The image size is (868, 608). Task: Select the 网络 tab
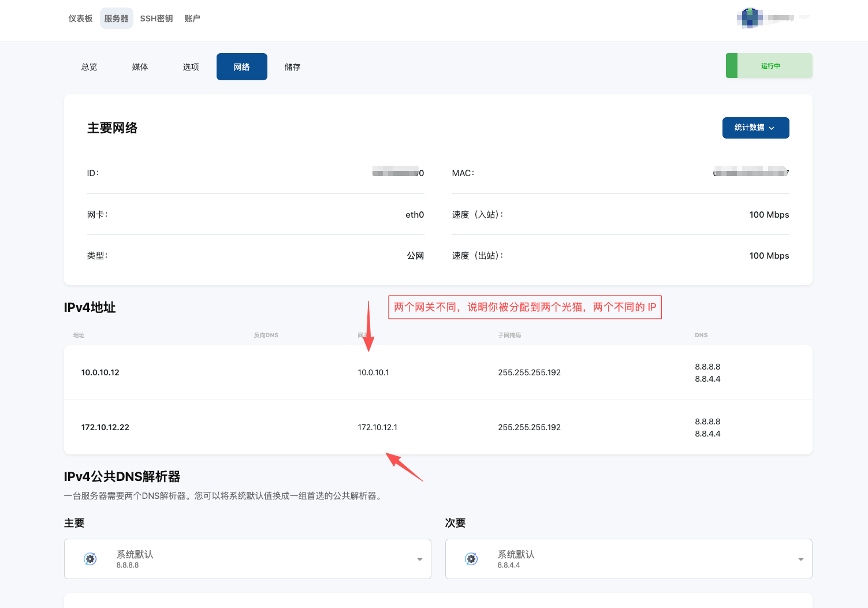(x=242, y=67)
